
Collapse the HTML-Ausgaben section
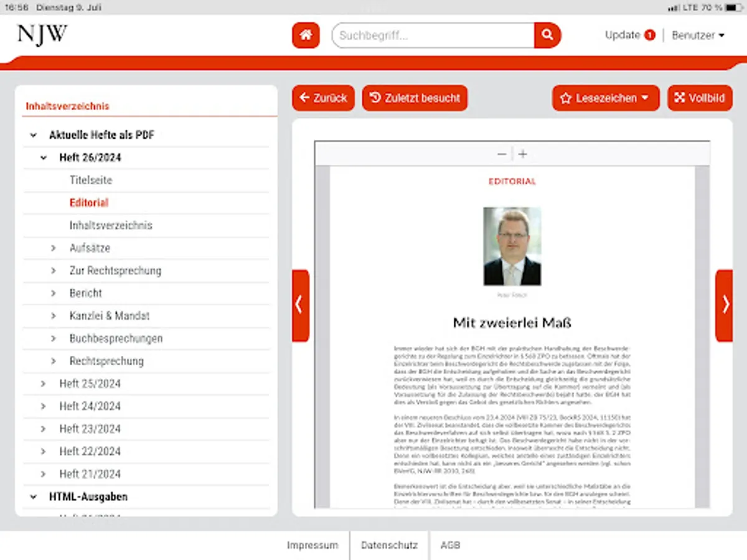32,497
